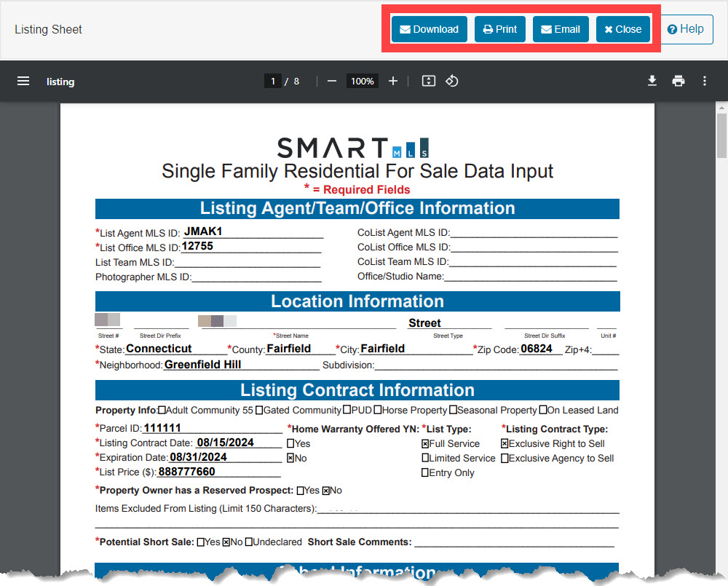Check Home Warranty Yes box
Viewport: 728px width, 586px height.
click(290, 443)
